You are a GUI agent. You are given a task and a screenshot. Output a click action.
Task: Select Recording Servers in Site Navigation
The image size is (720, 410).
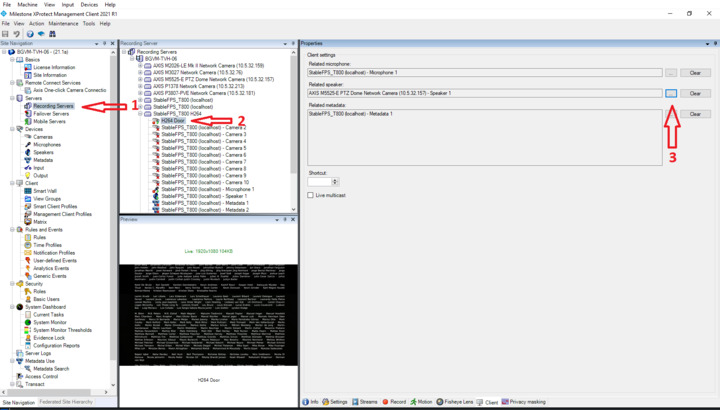point(52,105)
